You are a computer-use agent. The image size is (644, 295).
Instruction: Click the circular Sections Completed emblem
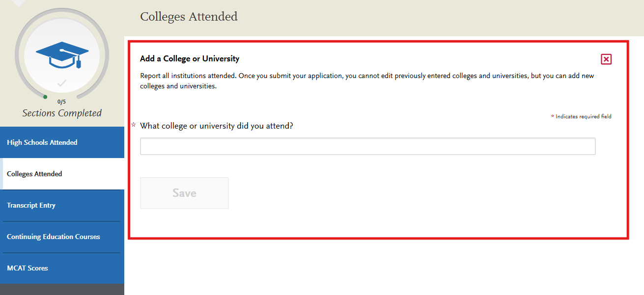tap(62, 55)
